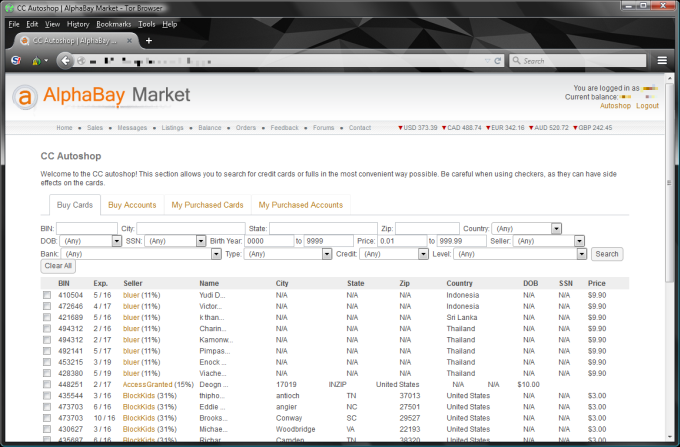The image size is (680, 447).
Task: Click the browser Search field
Action: [x=578, y=61]
